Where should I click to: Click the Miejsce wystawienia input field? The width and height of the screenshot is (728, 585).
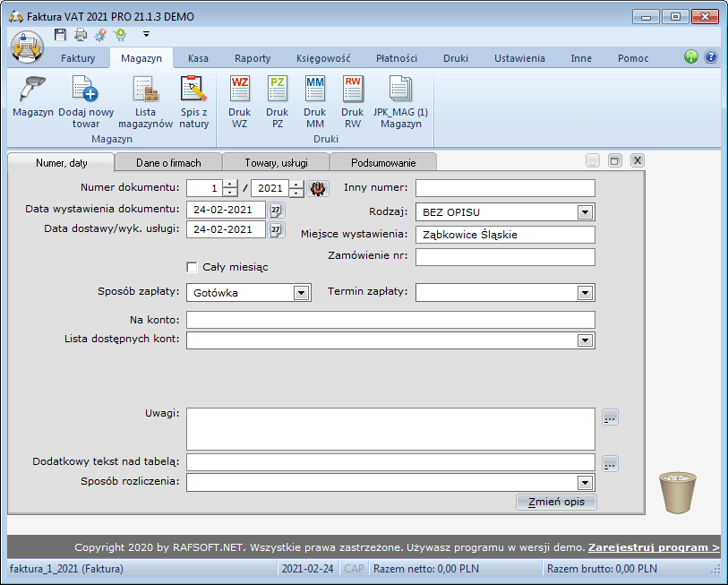coord(505,235)
